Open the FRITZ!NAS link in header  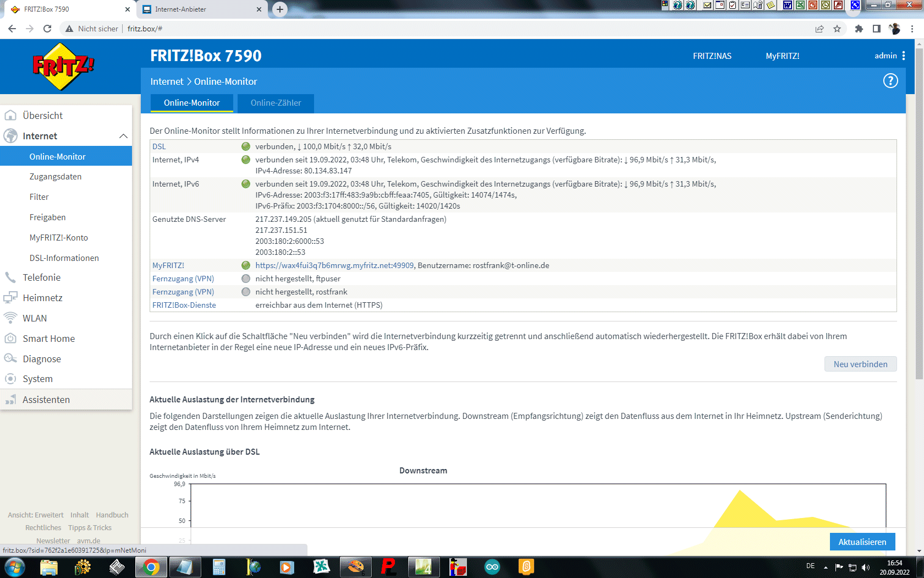click(712, 56)
